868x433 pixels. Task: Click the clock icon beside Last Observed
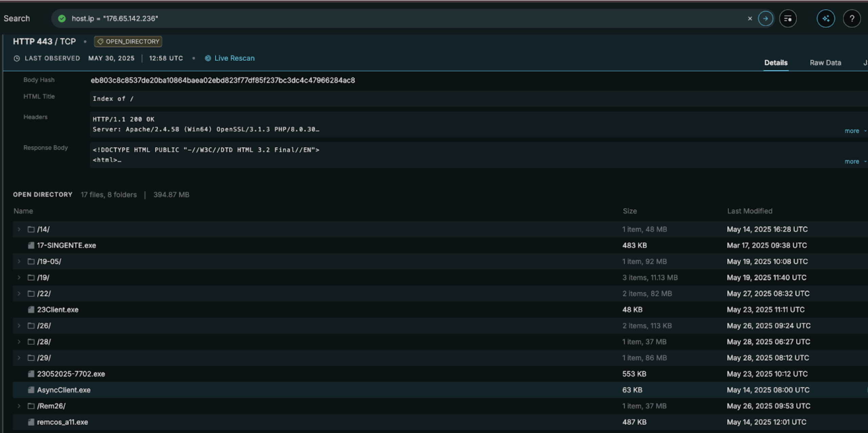(x=16, y=58)
